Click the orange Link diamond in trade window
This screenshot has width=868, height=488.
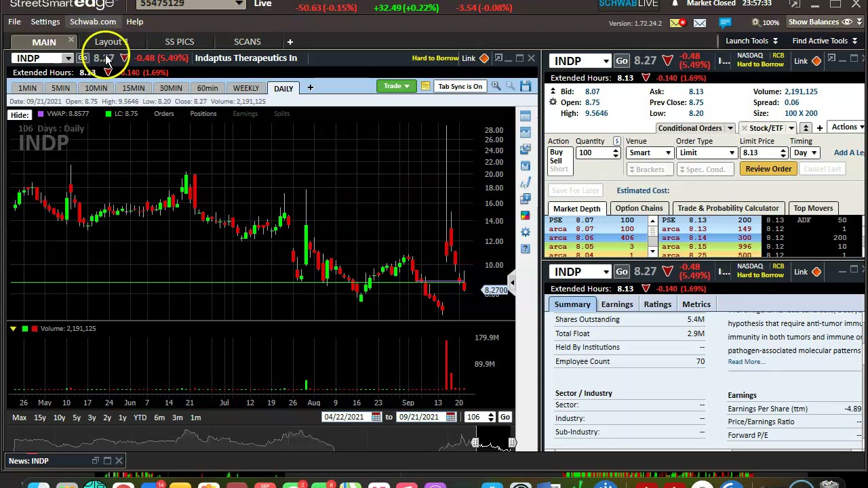click(x=816, y=62)
